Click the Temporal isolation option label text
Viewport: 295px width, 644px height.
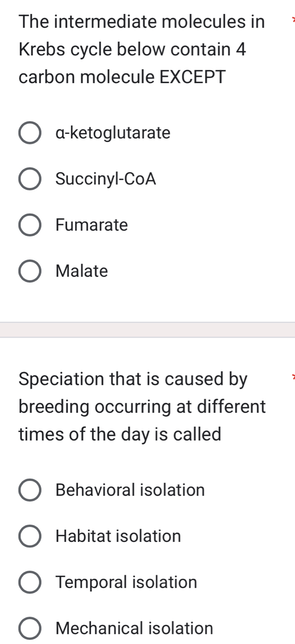(x=126, y=583)
